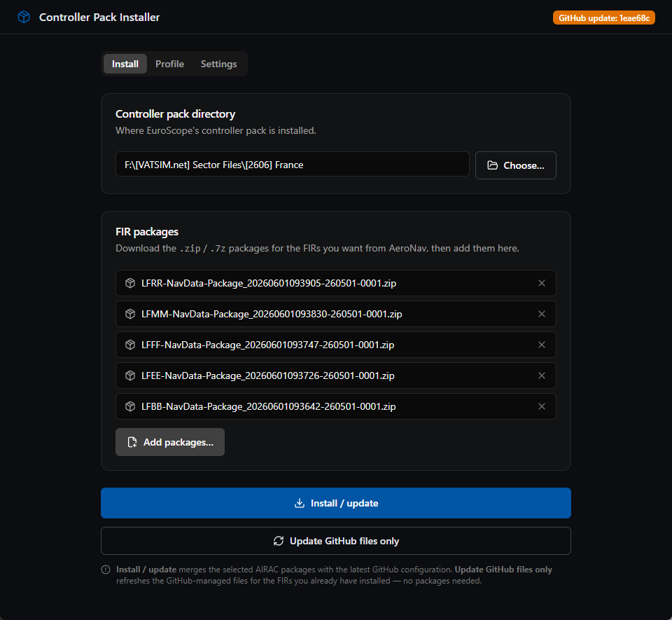Screen dimensions: 672x620
Task: Click the package icon beside LFRR zip
Action: (x=130, y=283)
